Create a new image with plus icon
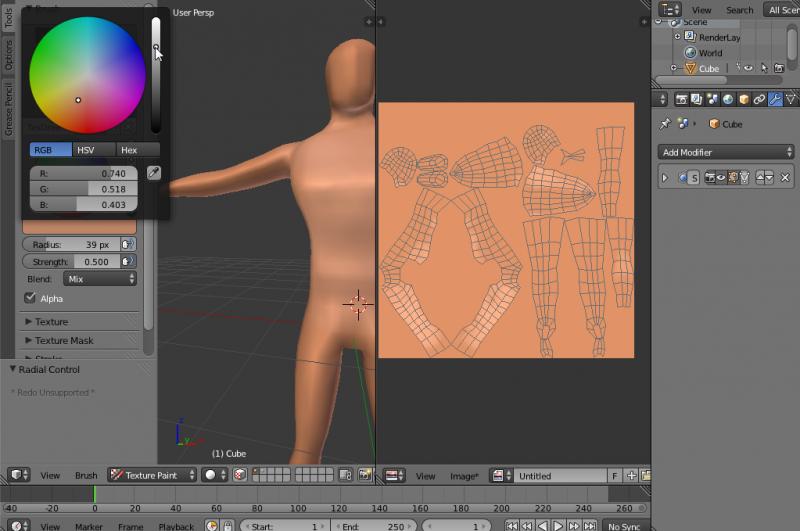Screen dimensions: 800x531 tap(631, 476)
